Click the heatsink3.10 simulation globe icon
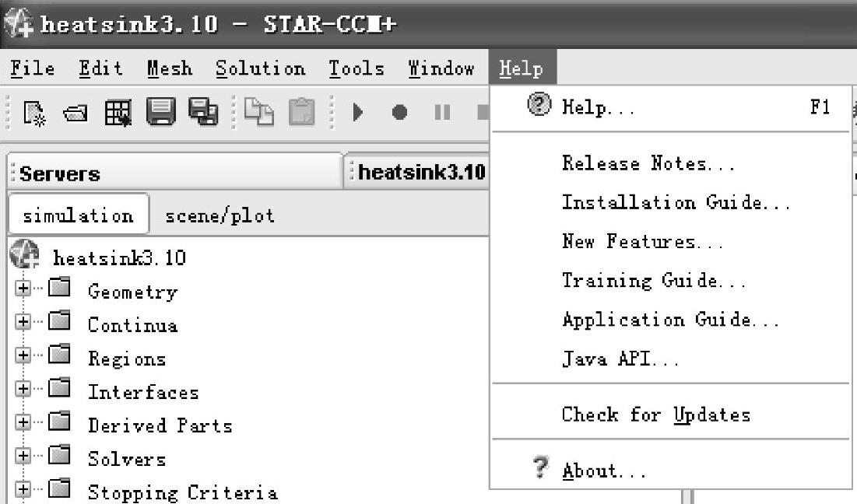The height and width of the screenshot is (504, 857). [x=25, y=254]
